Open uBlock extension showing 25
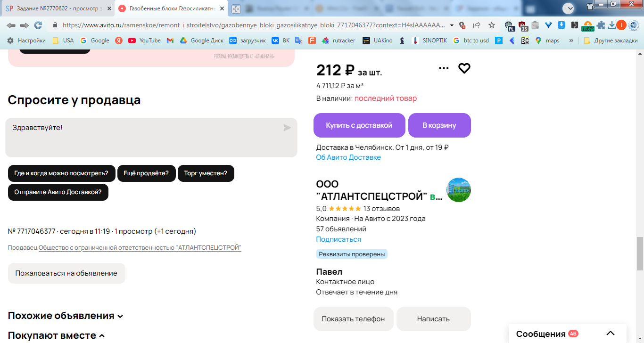The width and height of the screenshot is (644, 343). [x=523, y=26]
